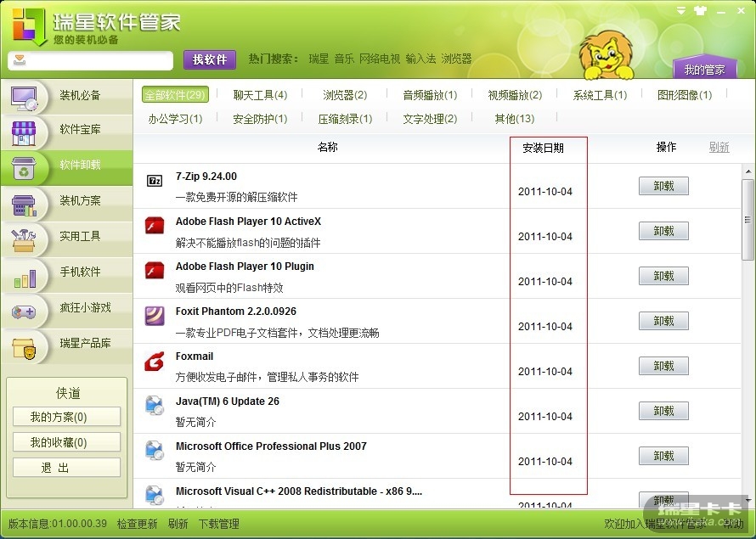Click hot search term 音乐

point(344,59)
